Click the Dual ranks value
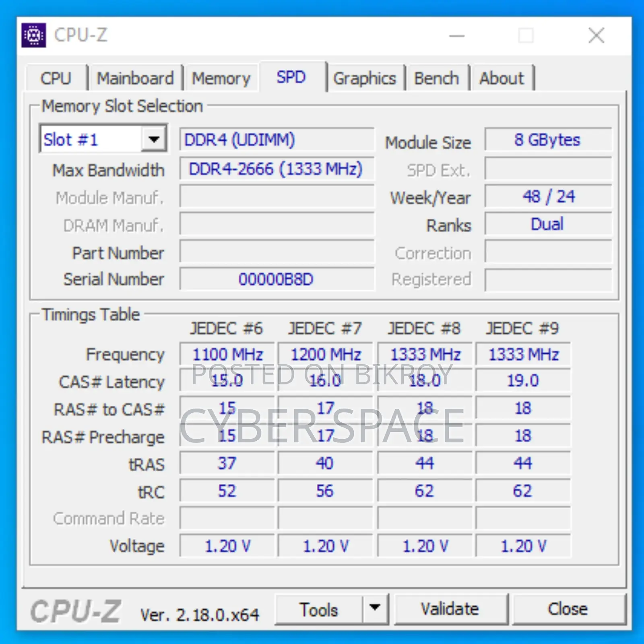The width and height of the screenshot is (644, 644). pyautogui.click(x=548, y=224)
